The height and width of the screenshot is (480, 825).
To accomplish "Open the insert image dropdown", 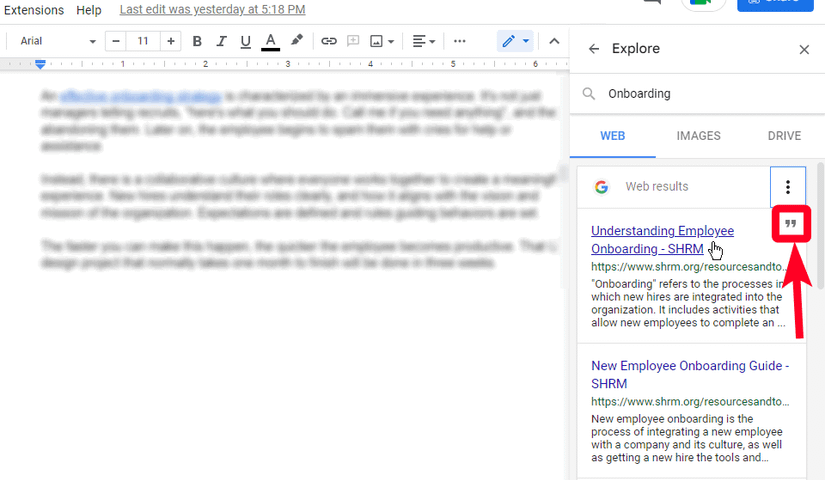I will (382, 41).
